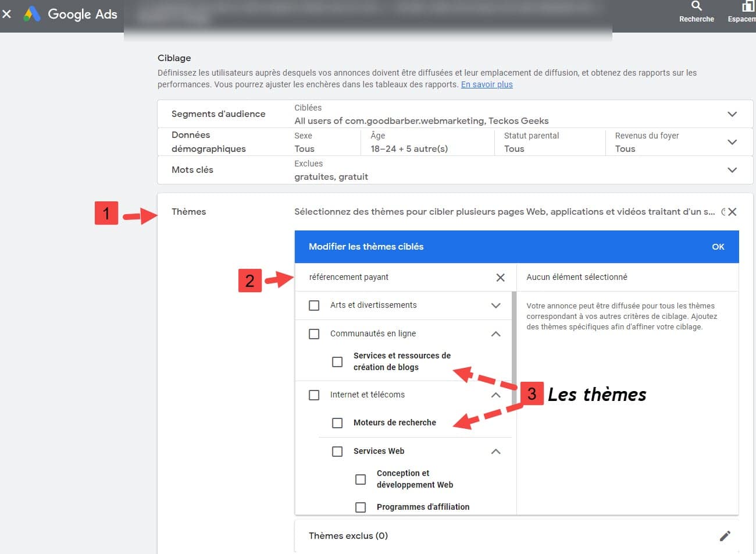Click the Ciblage heading

[x=174, y=58]
